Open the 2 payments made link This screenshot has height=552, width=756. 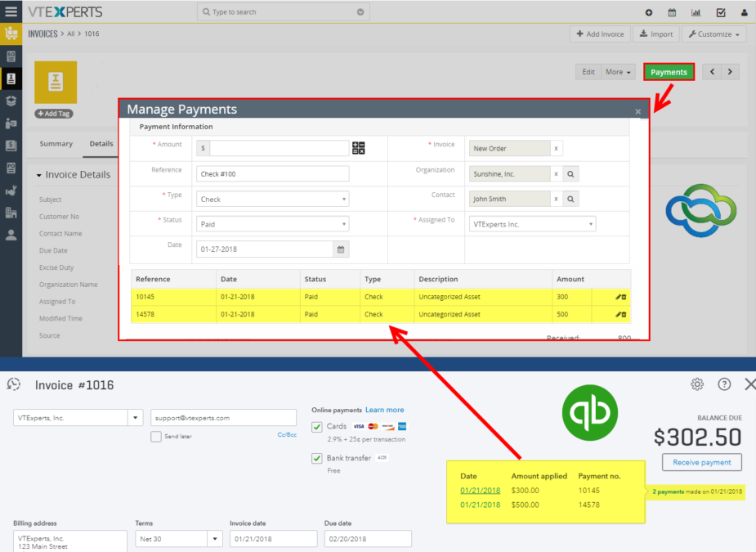point(669,491)
